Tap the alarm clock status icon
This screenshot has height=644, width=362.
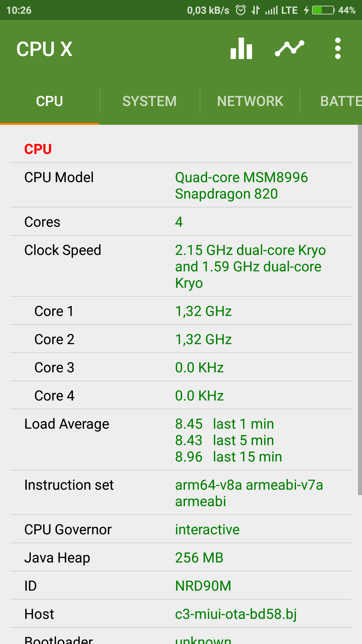[241, 10]
